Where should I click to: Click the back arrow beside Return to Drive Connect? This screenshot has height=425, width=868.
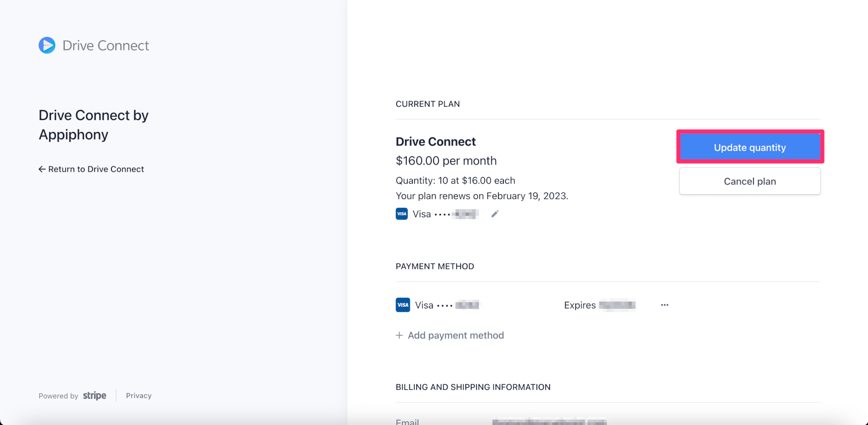point(42,169)
